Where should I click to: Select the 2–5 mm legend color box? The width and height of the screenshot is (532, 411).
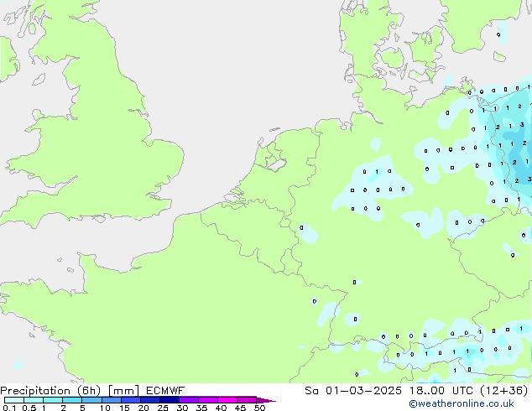point(72,400)
